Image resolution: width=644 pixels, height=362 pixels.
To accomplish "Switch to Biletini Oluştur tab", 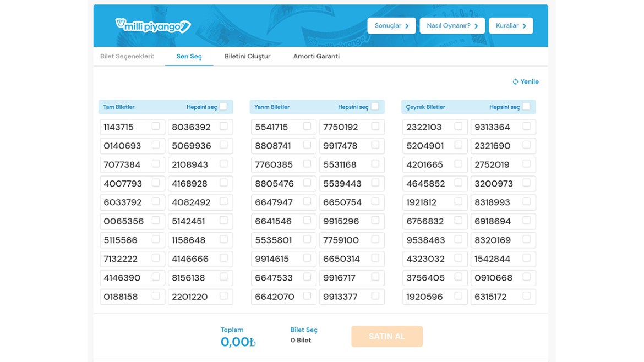I will [247, 56].
